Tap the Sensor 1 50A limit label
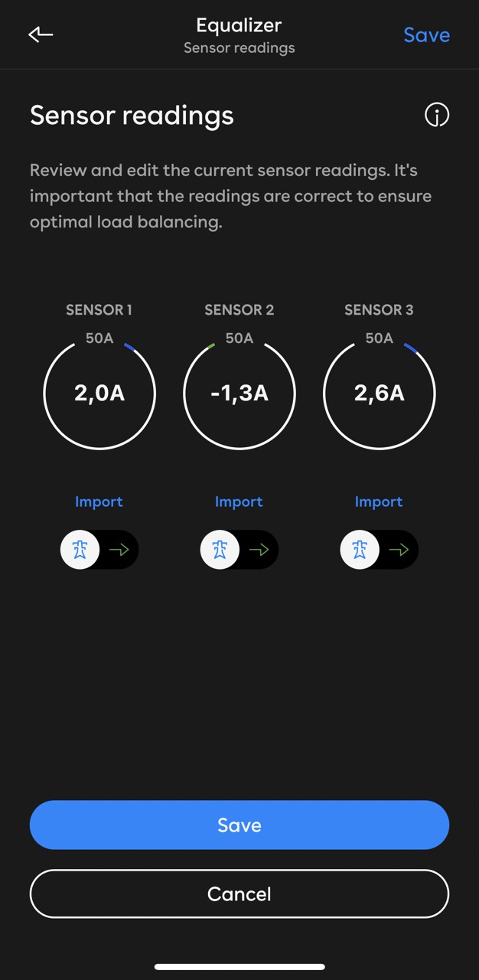The width and height of the screenshot is (479, 980). tap(99, 338)
